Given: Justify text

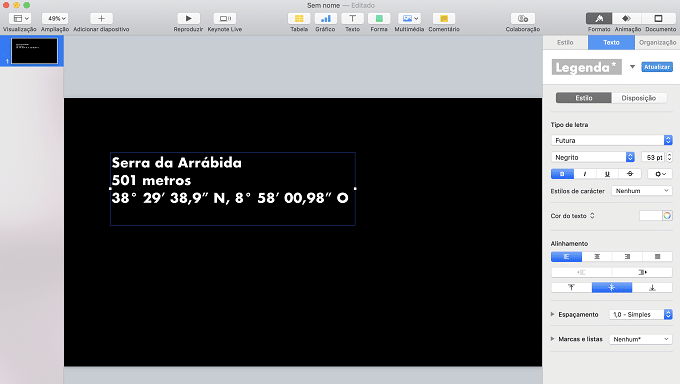Looking at the screenshot, I should point(657,257).
